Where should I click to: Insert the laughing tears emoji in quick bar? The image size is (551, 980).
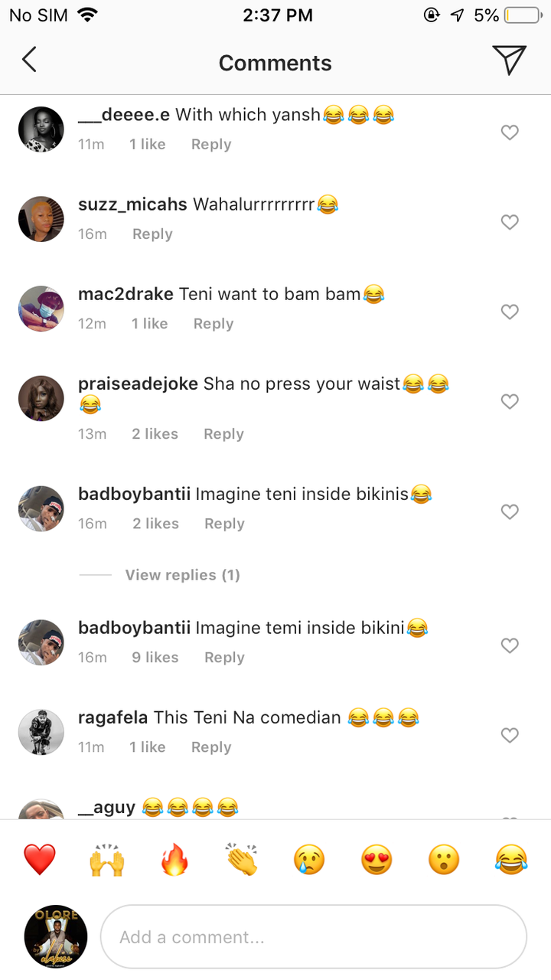(x=511, y=859)
